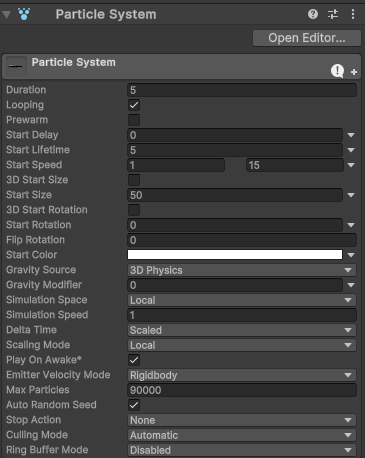Image resolution: width=365 pixels, height=458 pixels.
Task: Open the three-dot component options menu
Action: click(353, 14)
